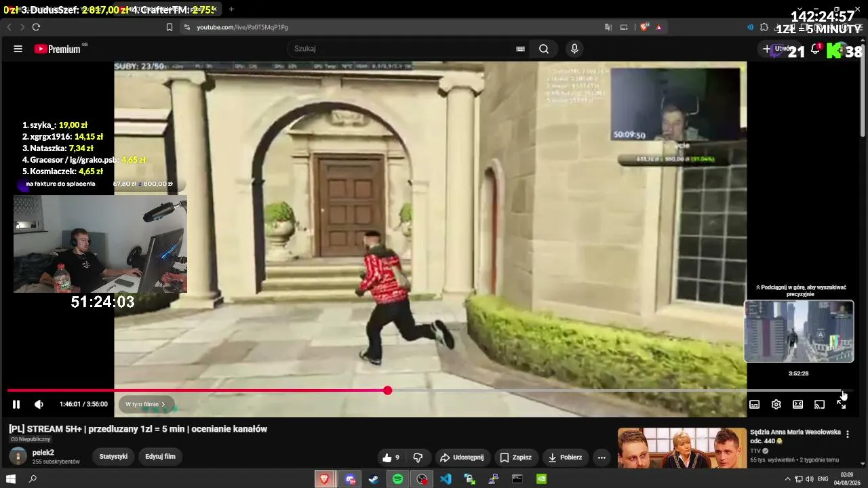This screenshot has height=488, width=868.
Task: Toggle subtitles on the player
Action: click(754, 404)
